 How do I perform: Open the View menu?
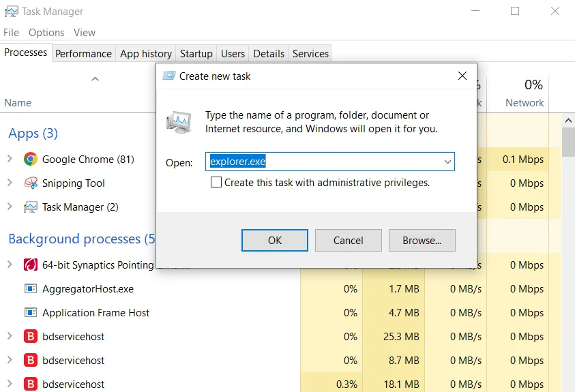click(85, 33)
